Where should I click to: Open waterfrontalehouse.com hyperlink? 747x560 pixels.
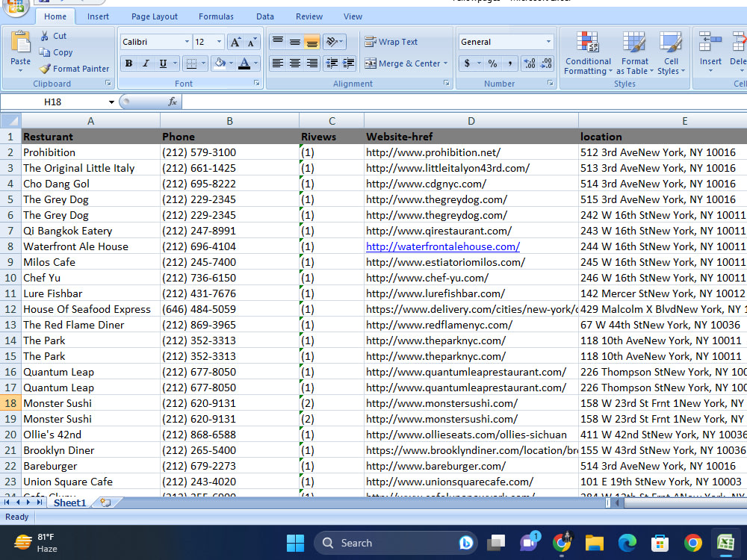click(x=442, y=246)
